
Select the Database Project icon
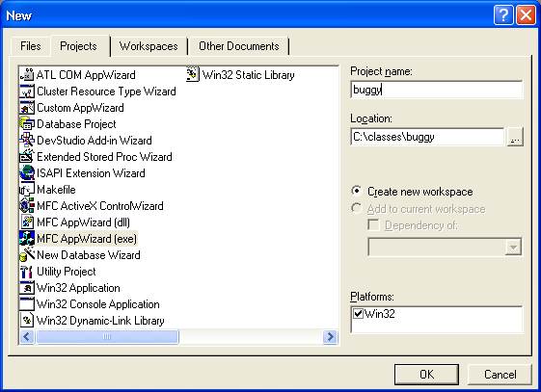tap(27, 124)
